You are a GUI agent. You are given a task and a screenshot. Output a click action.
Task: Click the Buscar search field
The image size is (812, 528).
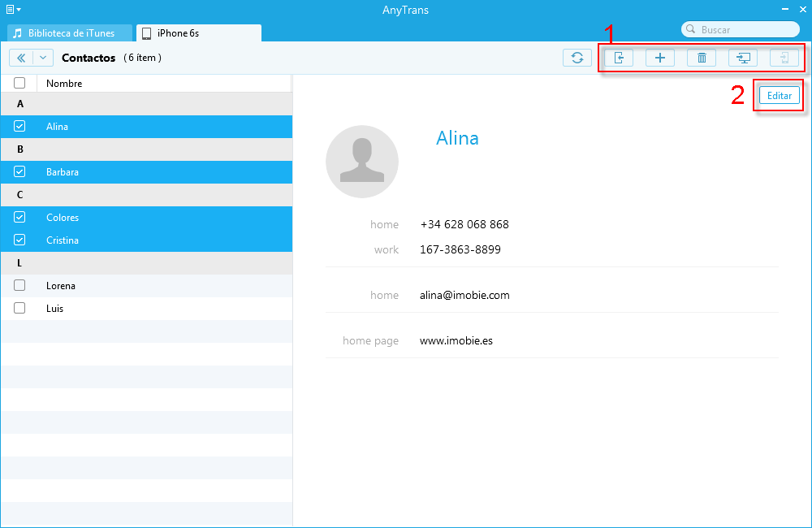(x=740, y=29)
